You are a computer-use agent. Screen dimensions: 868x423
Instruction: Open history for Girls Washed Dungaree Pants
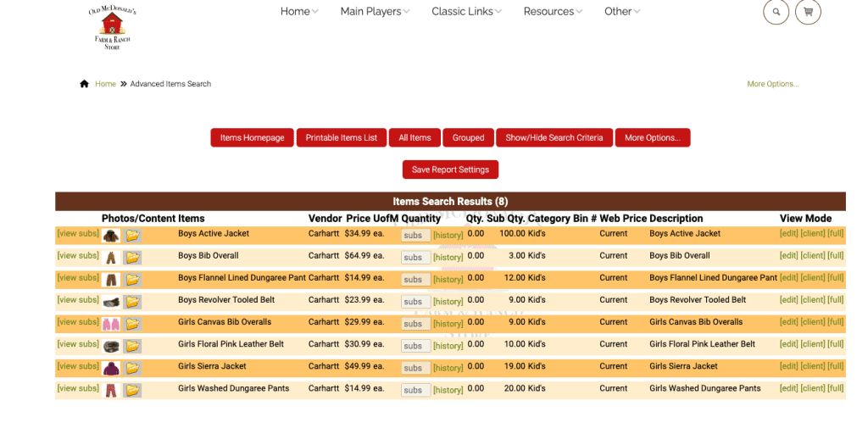coord(448,390)
